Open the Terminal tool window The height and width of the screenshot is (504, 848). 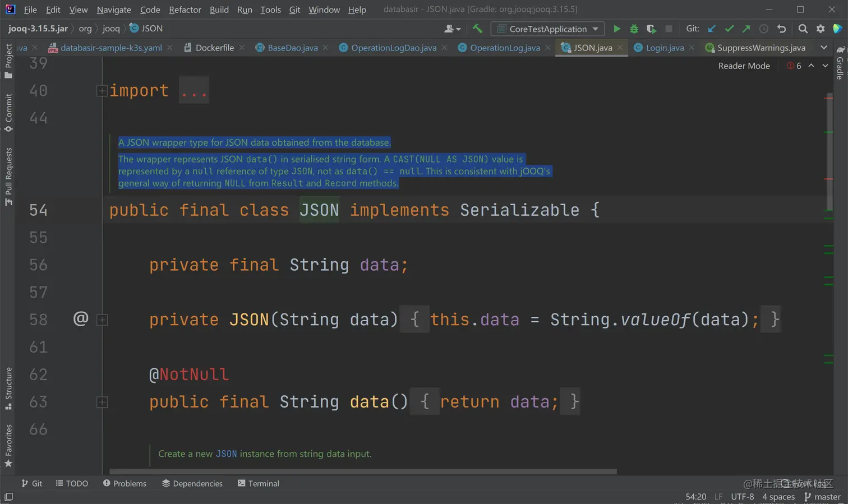click(259, 483)
